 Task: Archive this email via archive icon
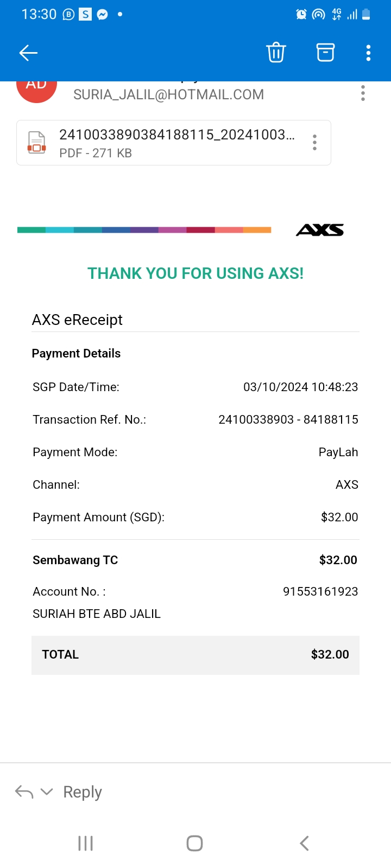click(325, 53)
